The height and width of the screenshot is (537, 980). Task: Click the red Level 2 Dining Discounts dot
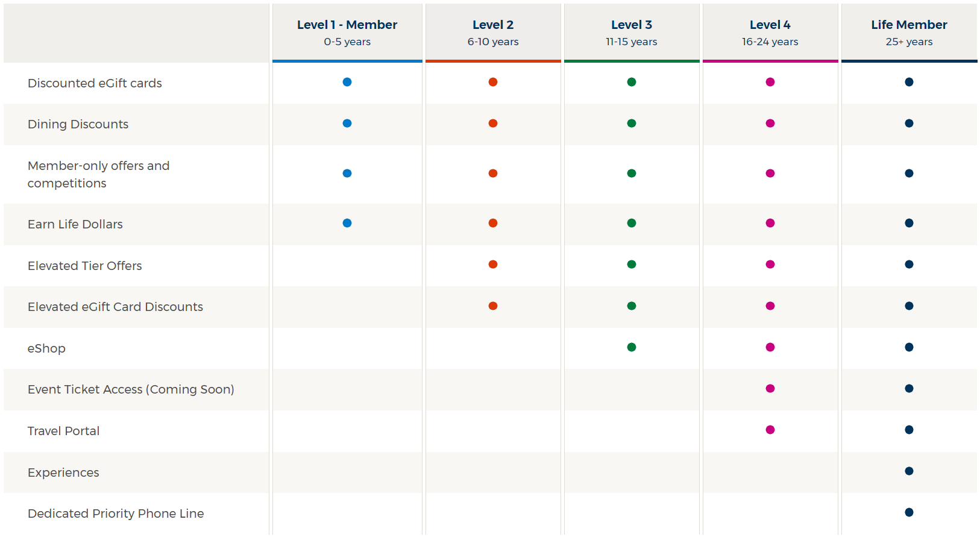[493, 124]
